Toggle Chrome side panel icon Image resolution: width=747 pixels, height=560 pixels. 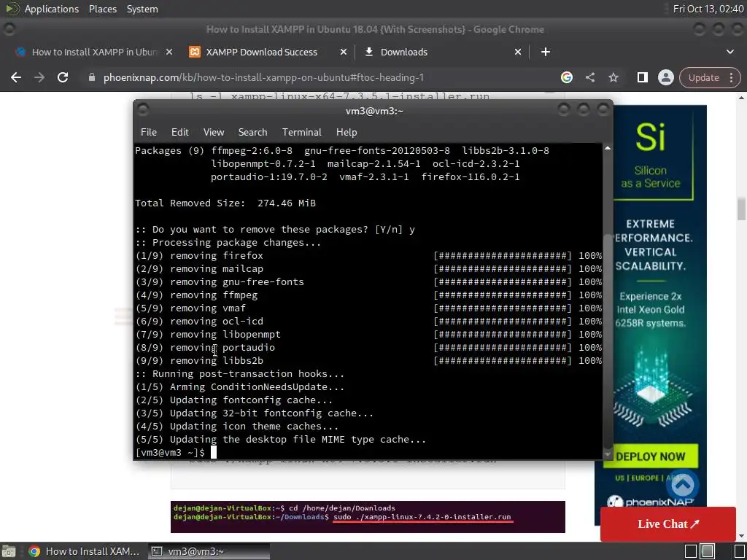642,77
